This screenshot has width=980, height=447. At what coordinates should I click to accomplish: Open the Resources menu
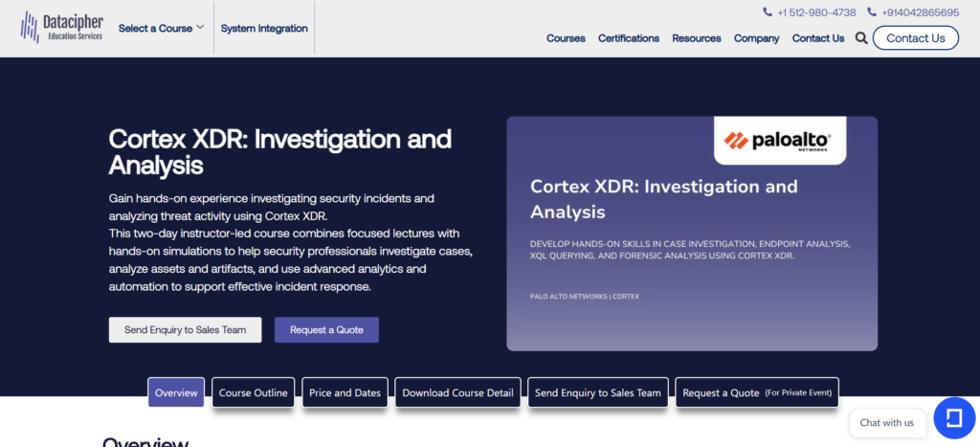pos(697,38)
